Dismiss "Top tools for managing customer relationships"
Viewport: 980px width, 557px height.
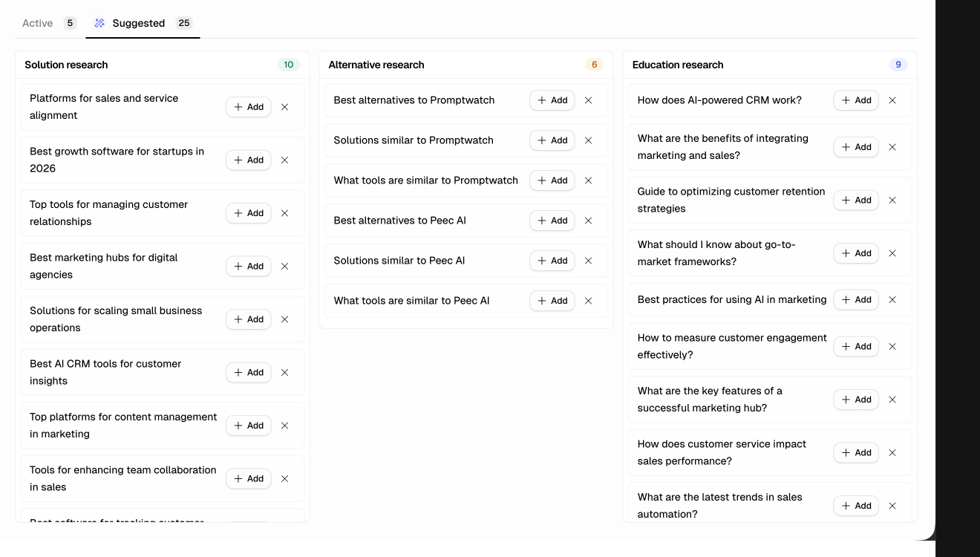(x=284, y=212)
